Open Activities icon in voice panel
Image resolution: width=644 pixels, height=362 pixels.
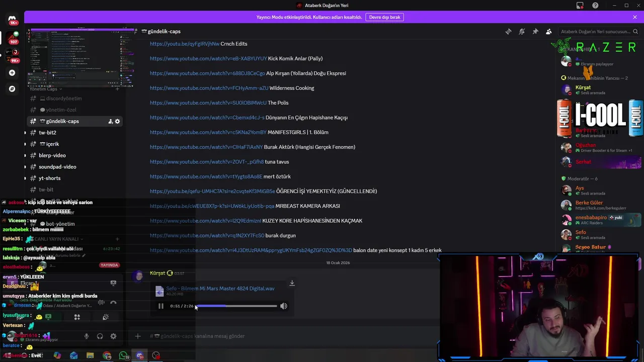(77, 317)
